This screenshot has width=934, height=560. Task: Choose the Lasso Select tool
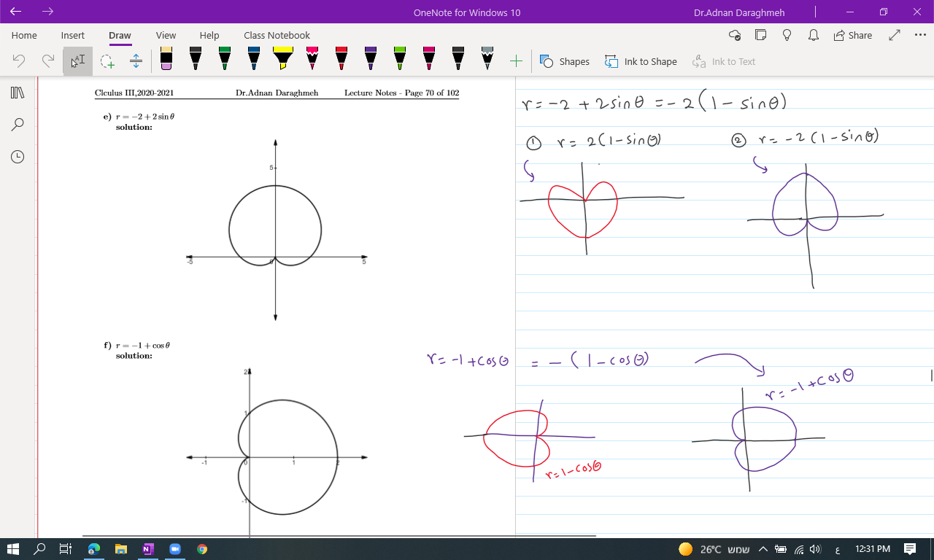click(107, 61)
